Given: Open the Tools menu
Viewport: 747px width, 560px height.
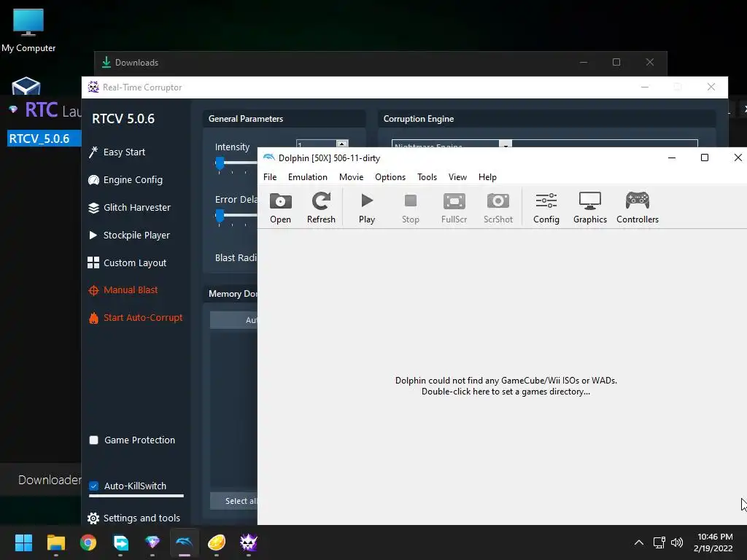Looking at the screenshot, I should pos(427,177).
